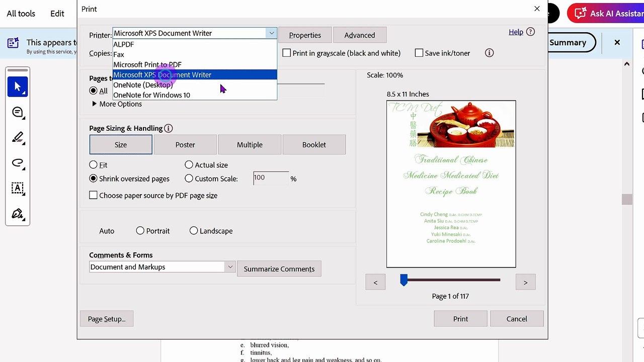Image resolution: width=644 pixels, height=362 pixels.
Task: Open the Comments & Forms dropdown
Action: [162, 267]
